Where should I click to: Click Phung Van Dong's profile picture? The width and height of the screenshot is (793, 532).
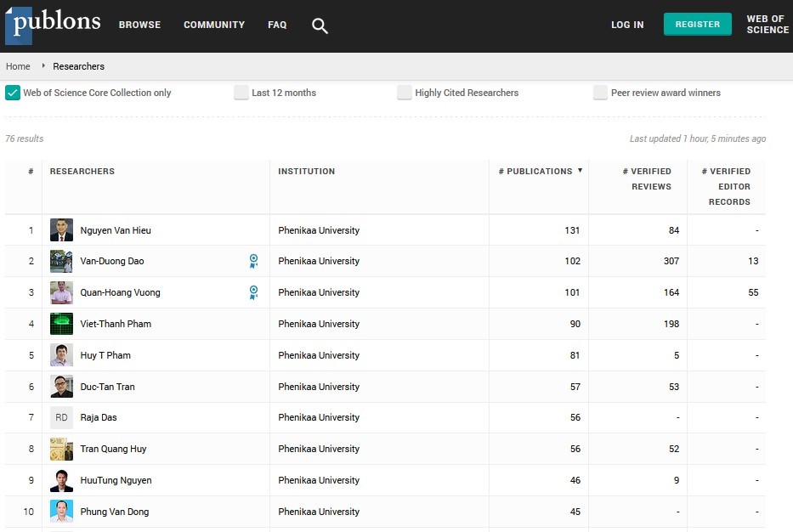click(61, 512)
